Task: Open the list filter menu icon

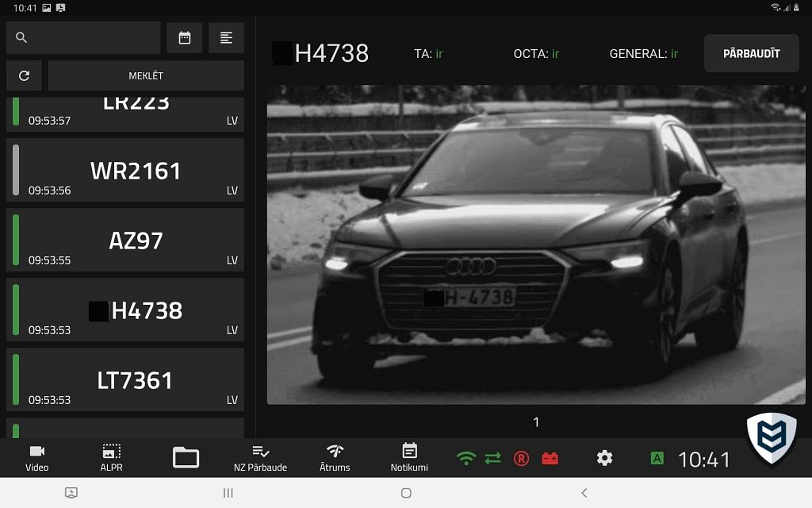Action: [x=226, y=38]
